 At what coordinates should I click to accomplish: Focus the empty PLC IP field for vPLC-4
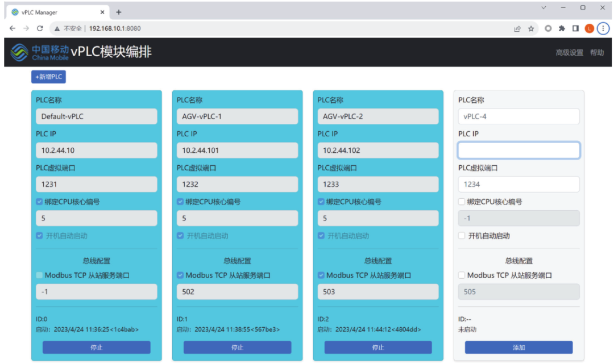click(x=518, y=150)
